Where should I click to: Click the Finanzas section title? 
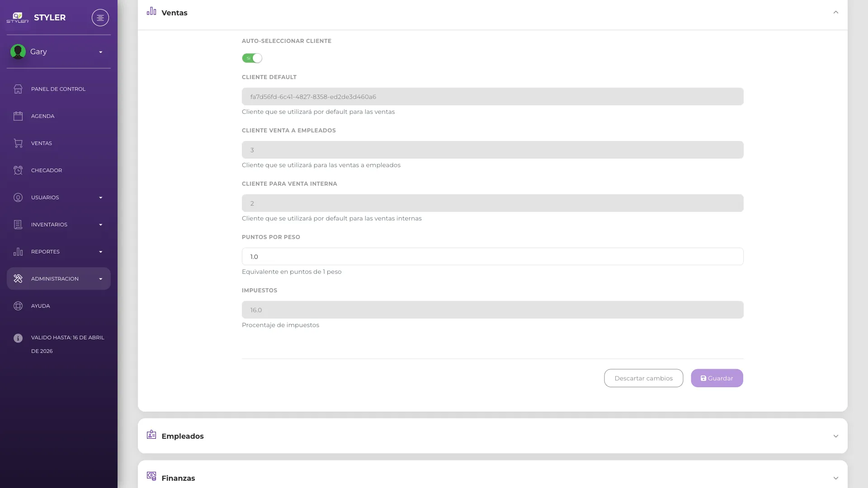pyautogui.click(x=178, y=478)
